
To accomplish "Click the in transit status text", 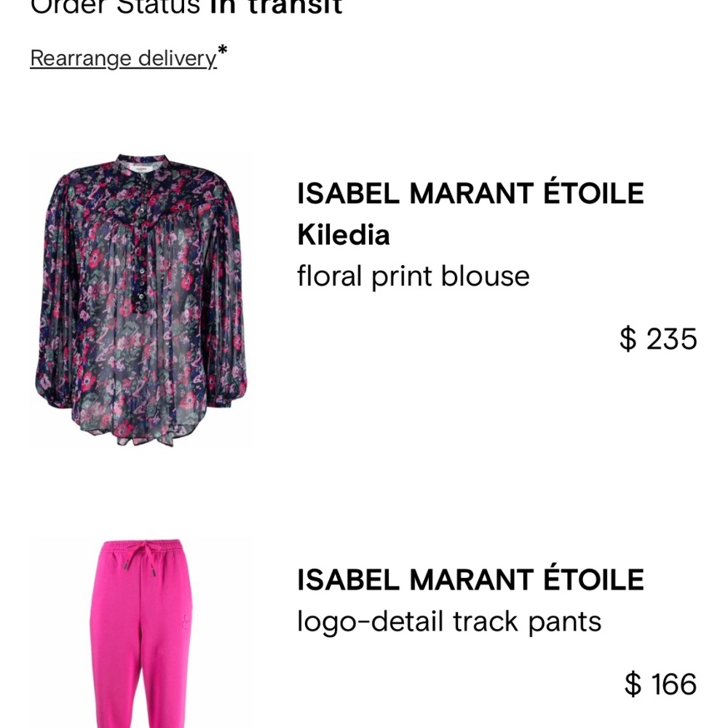I will tap(277, 7).
